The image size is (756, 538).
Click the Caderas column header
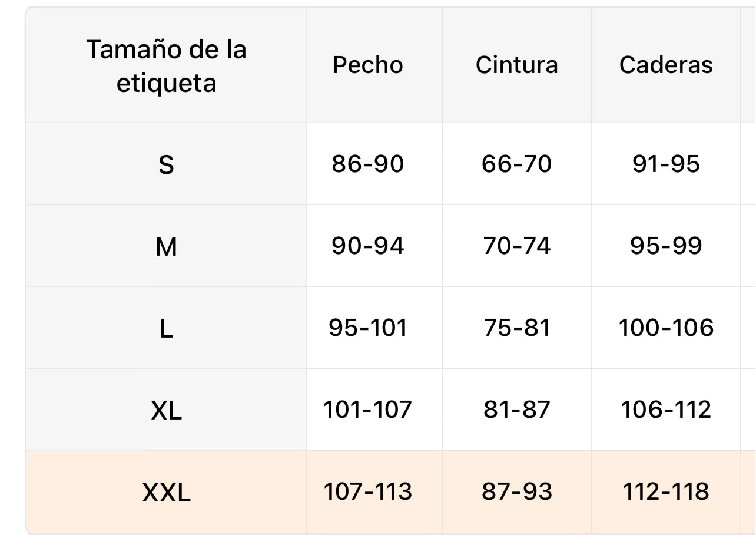[x=666, y=65]
